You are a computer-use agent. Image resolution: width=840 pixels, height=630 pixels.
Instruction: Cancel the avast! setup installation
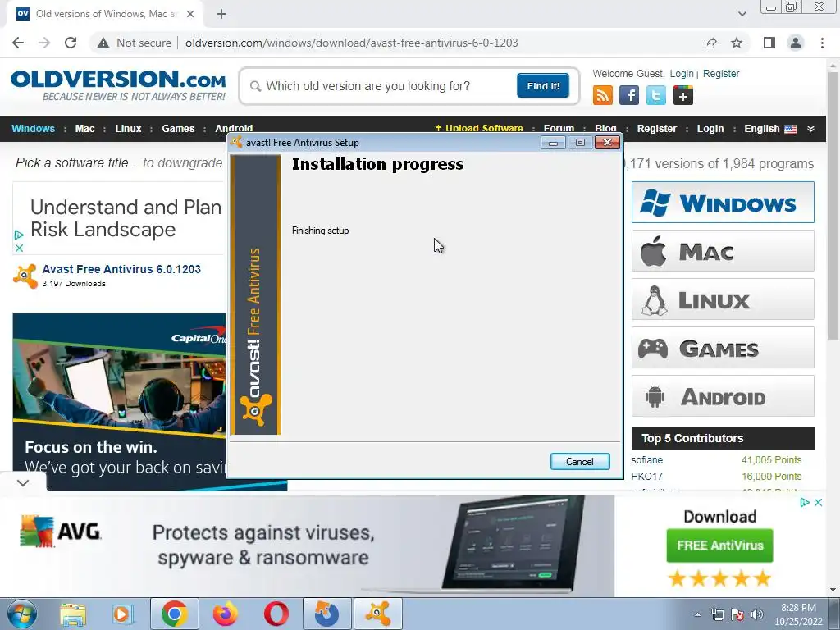pos(580,462)
